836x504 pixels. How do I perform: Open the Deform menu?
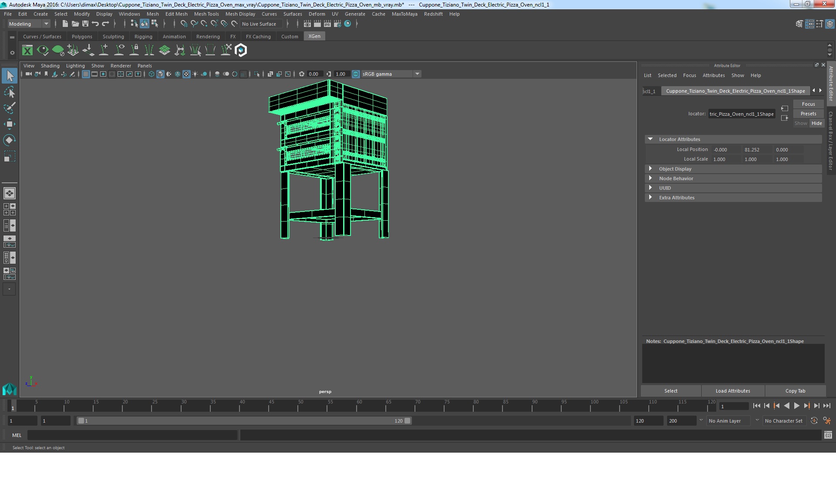click(x=317, y=14)
